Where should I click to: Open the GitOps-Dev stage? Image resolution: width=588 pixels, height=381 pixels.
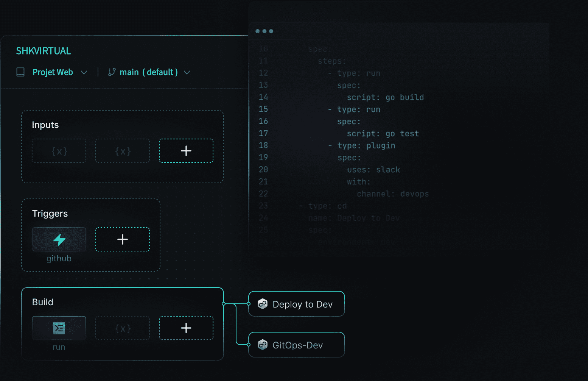297,345
